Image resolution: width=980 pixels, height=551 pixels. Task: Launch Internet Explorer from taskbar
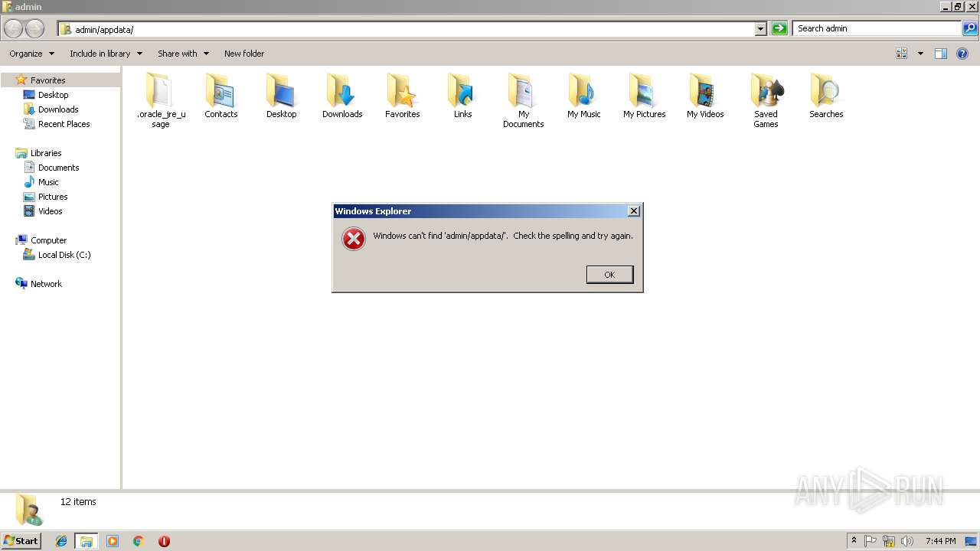[61, 541]
